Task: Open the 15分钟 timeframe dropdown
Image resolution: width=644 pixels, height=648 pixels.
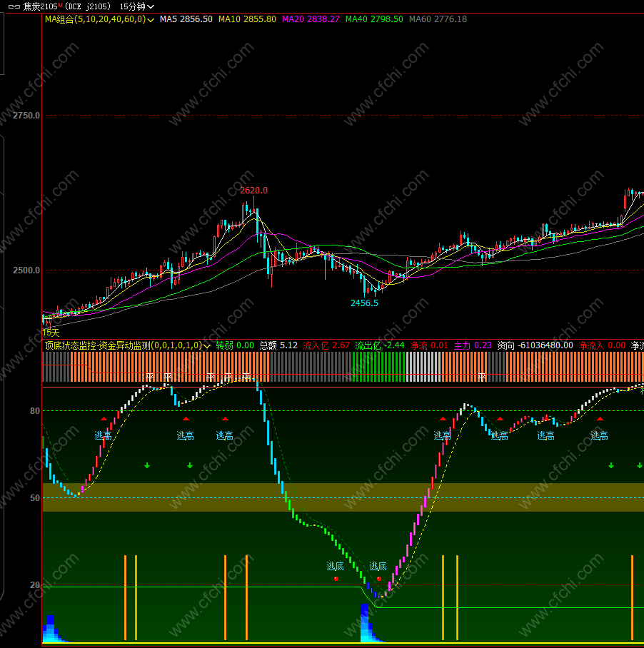Action: point(136,6)
